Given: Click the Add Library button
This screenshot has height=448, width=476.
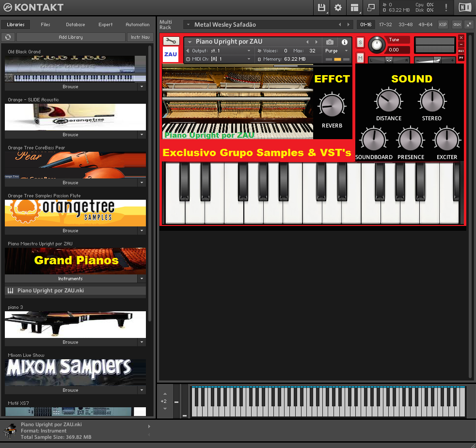Looking at the screenshot, I should 71,37.
